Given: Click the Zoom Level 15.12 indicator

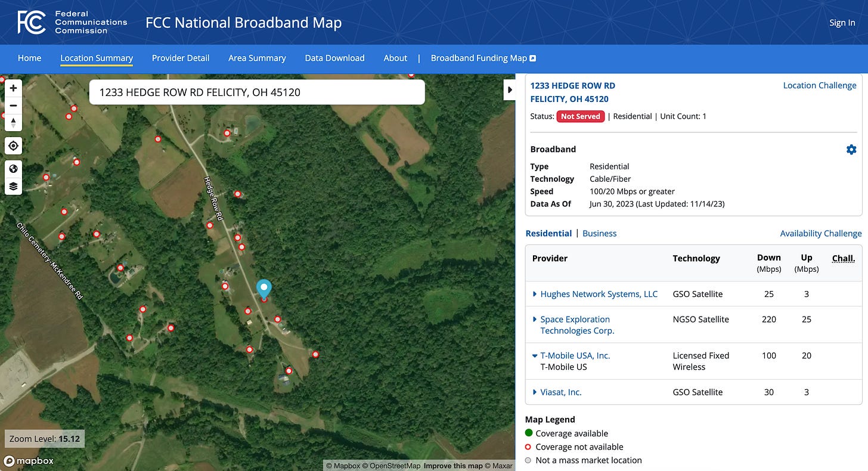Looking at the screenshot, I should tap(45, 439).
